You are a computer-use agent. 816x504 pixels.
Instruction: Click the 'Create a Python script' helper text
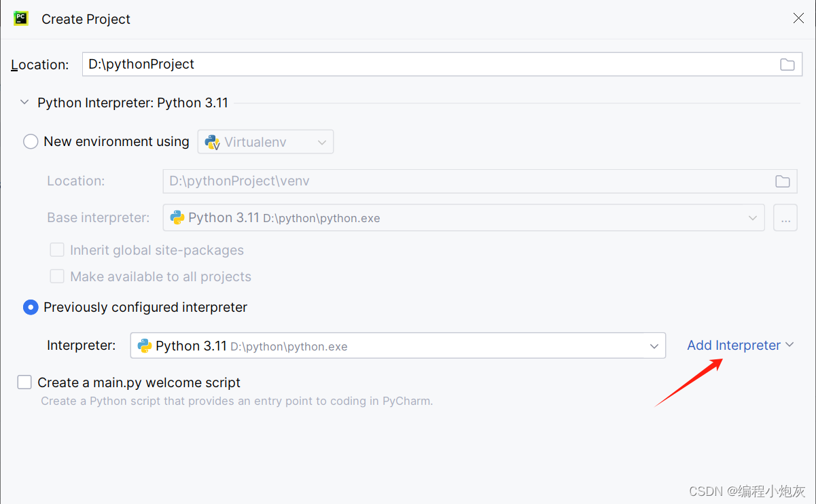236,401
